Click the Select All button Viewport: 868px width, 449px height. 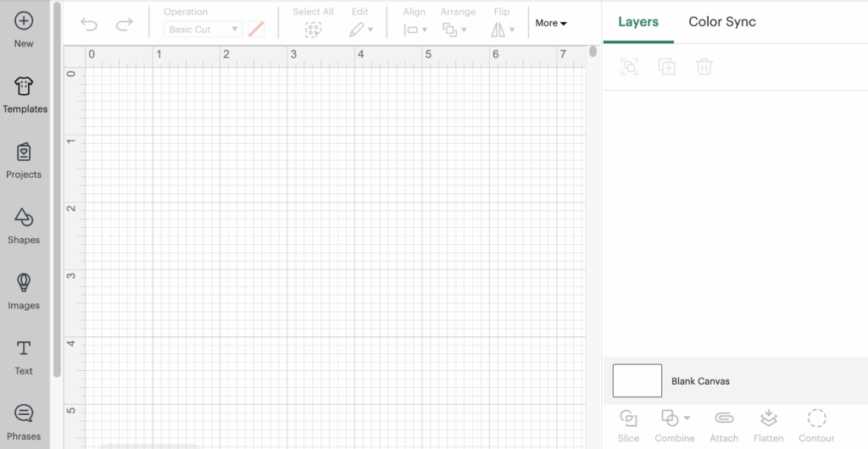313,29
